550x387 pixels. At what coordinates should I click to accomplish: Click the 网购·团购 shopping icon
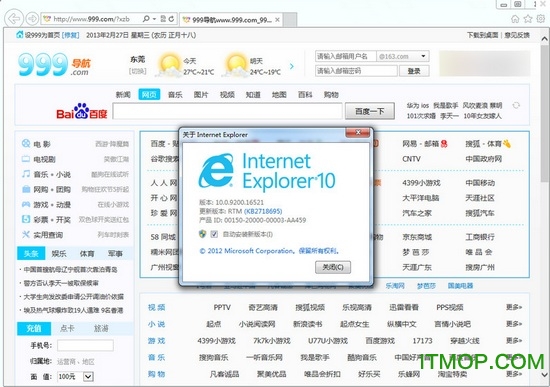pyautogui.click(x=26, y=189)
